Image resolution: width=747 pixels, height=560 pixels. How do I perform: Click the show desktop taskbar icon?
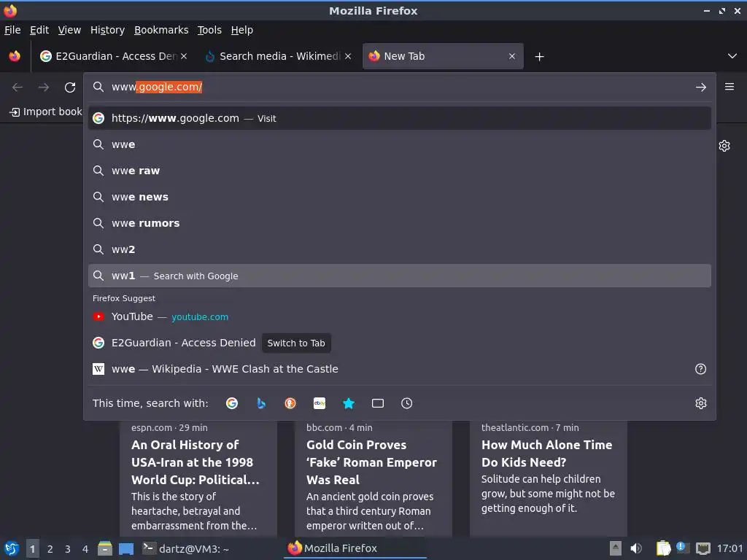pos(126,548)
